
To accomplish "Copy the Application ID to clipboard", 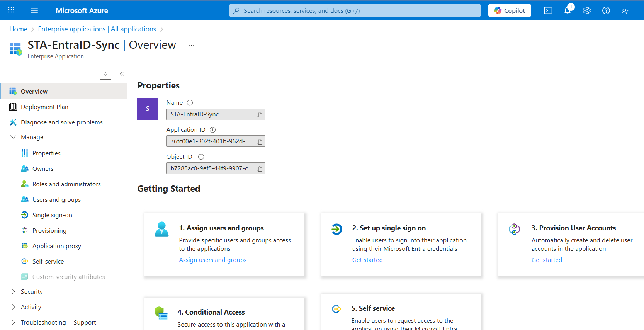I will 259,141.
